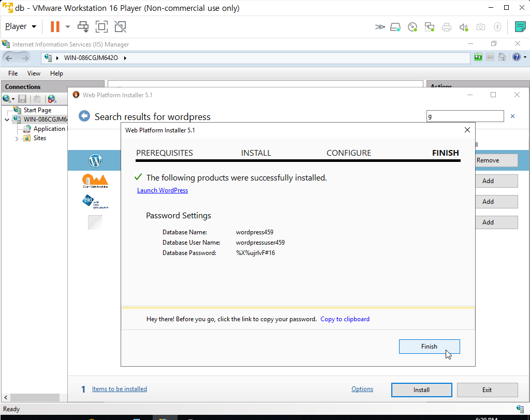Expand the arrow after WIN-086CGJM642O in address bar
530x420 pixels.
point(125,58)
